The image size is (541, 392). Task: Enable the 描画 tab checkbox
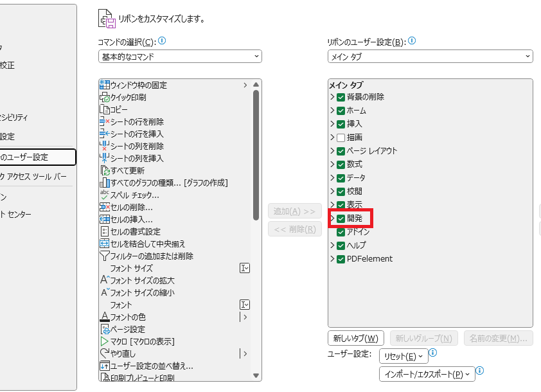[340, 137]
